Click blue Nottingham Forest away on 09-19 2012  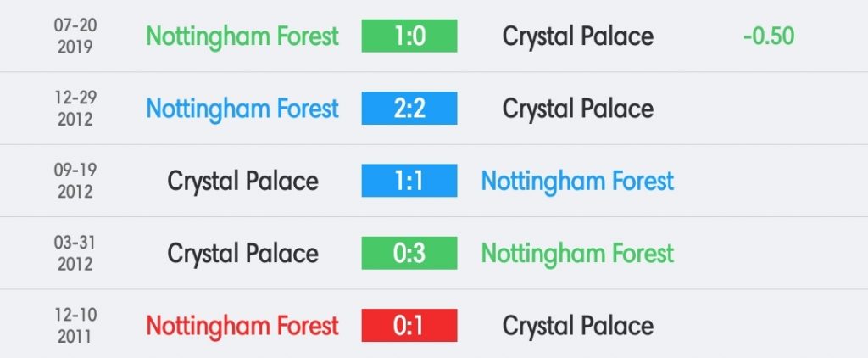577,182
